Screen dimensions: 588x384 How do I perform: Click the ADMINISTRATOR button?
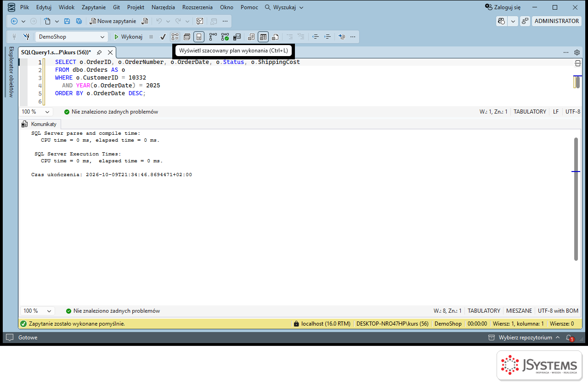[557, 21]
